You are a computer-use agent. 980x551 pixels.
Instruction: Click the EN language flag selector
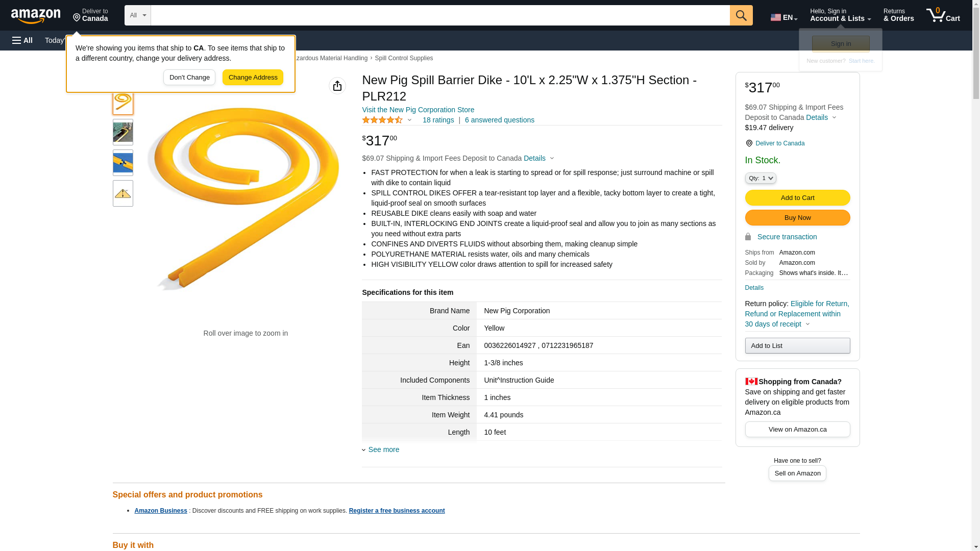click(783, 17)
